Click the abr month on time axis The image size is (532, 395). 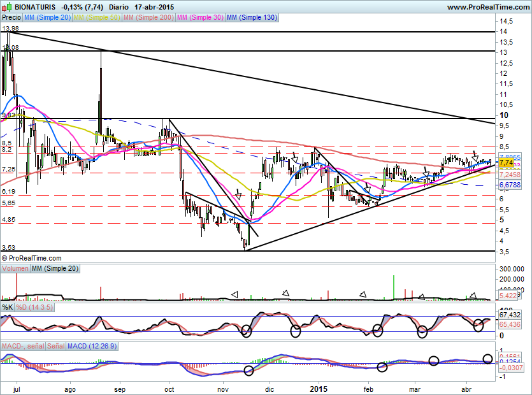[x=466, y=389]
